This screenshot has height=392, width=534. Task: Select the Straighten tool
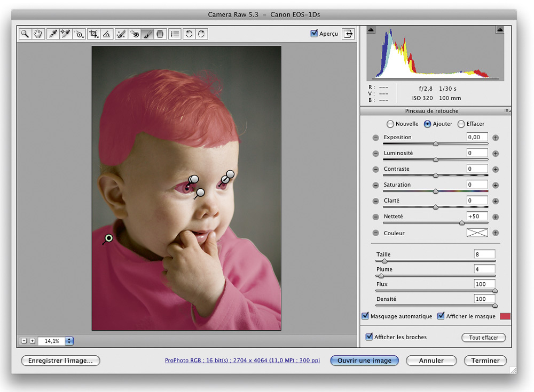click(107, 34)
